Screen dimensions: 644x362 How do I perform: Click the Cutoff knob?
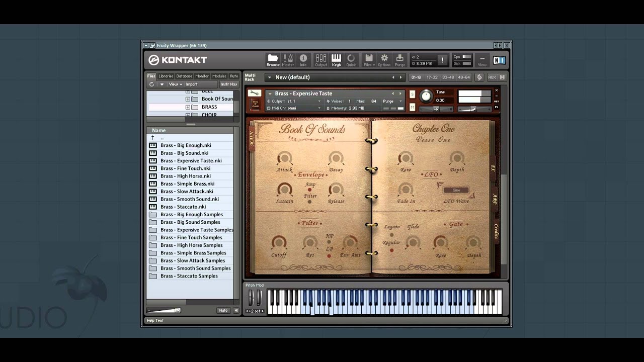(278, 243)
